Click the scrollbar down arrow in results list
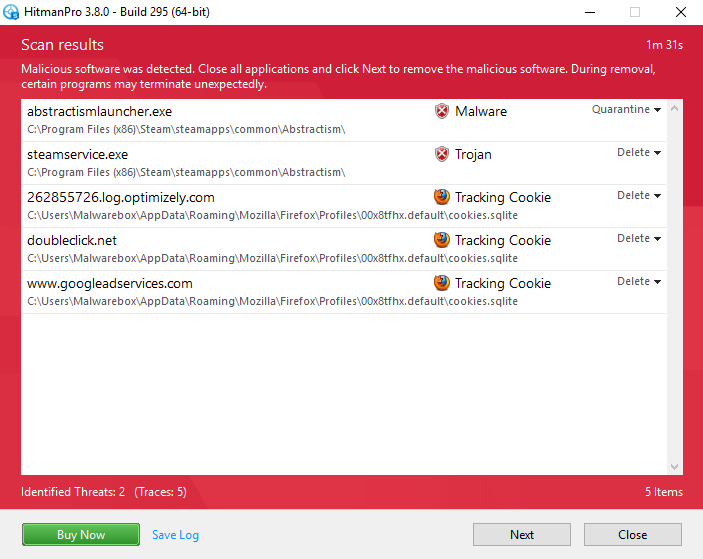The height and width of the screenshot is (559, 703). [674, 466]
